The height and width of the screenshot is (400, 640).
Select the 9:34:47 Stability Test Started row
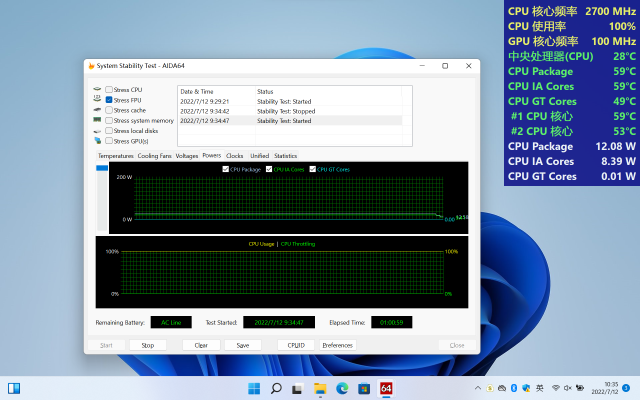tap(290, 121)
